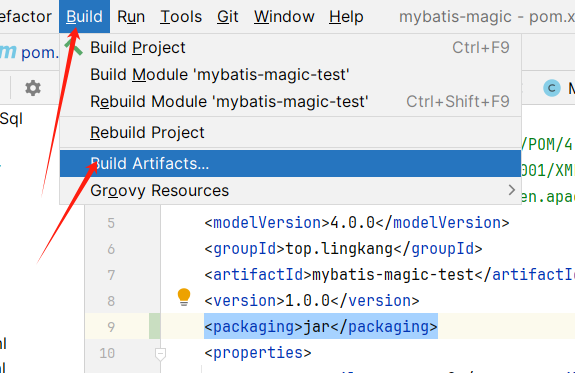
Task: Choose Build Project from menu
Action: point(290,48)
